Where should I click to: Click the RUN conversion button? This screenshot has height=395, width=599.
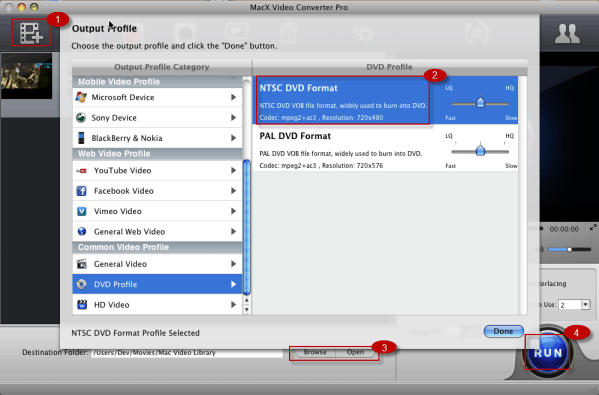(547, 352)
